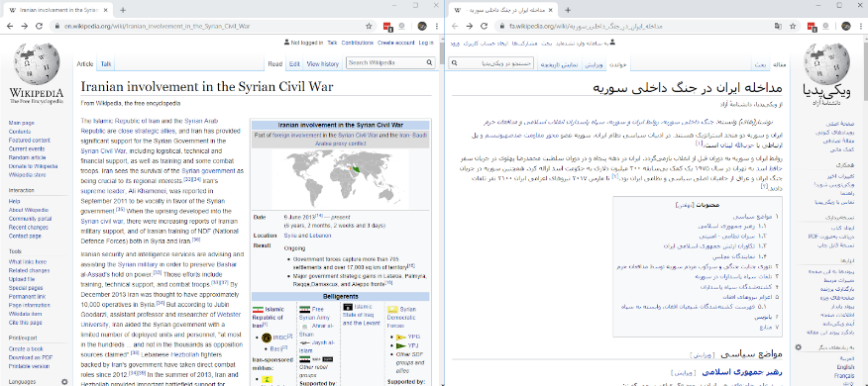Screen dimensions: 868x386
Task: Open Wikidata item sidebar link
Action: click(26, 314)
